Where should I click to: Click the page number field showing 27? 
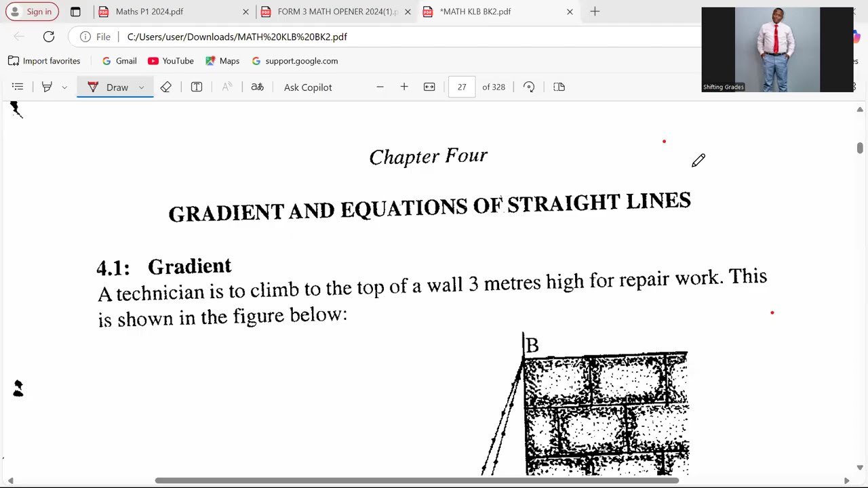[x=462, y=87]
